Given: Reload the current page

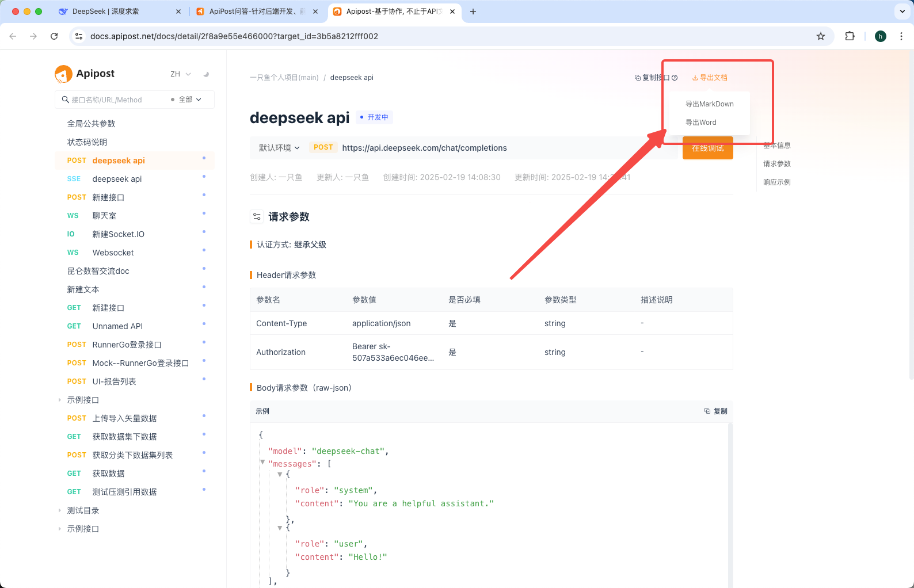Looking at the screenshot, I should [54, 36].
